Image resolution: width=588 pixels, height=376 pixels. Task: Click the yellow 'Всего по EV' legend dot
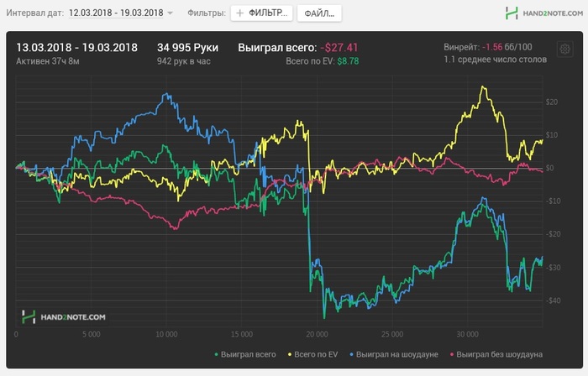pyautogui.click(x=291, y=355)
